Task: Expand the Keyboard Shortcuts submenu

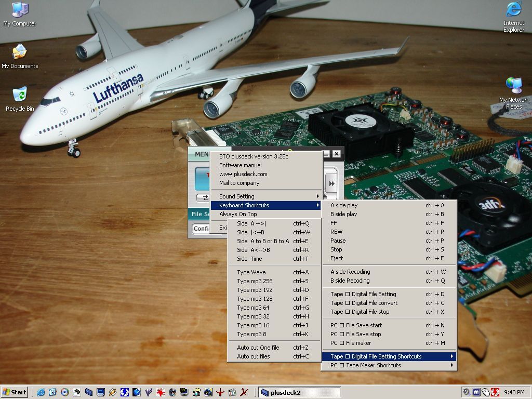Action: pyautogui.click(x=265, y=205)
